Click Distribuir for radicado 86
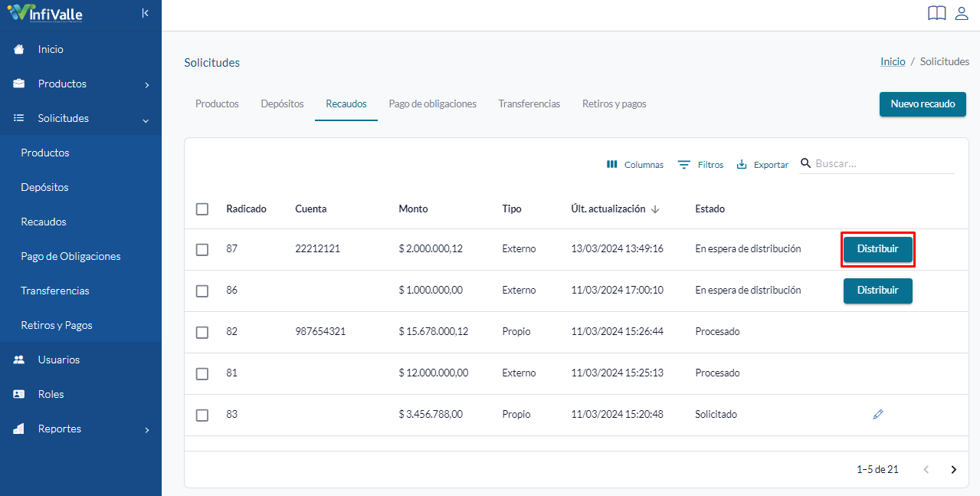 coord(878,291)
